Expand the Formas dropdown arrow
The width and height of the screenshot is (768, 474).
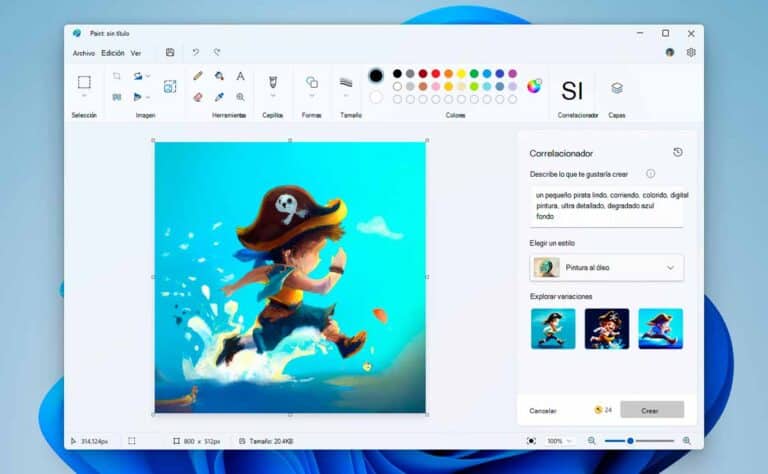pos(312,96)
